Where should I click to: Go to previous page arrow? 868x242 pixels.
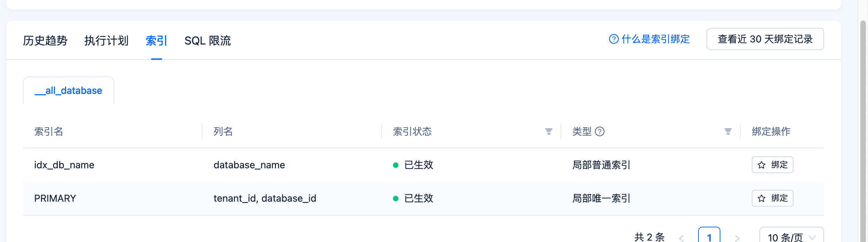[681, 238]
